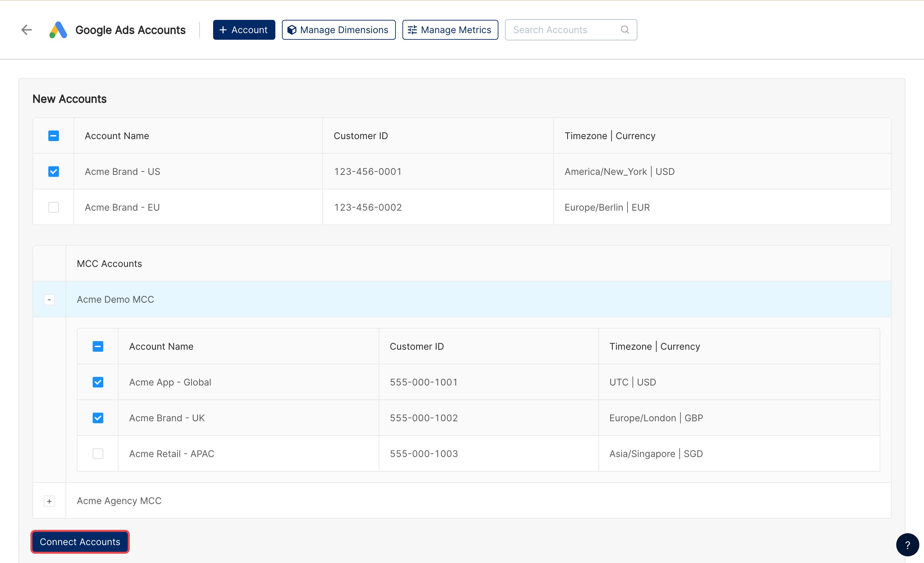Image resolution: width=924 pixels, height=563 pixels.
Task: Click the New Accounts heading
Action: pyautogui.click(x=69, y=99)
